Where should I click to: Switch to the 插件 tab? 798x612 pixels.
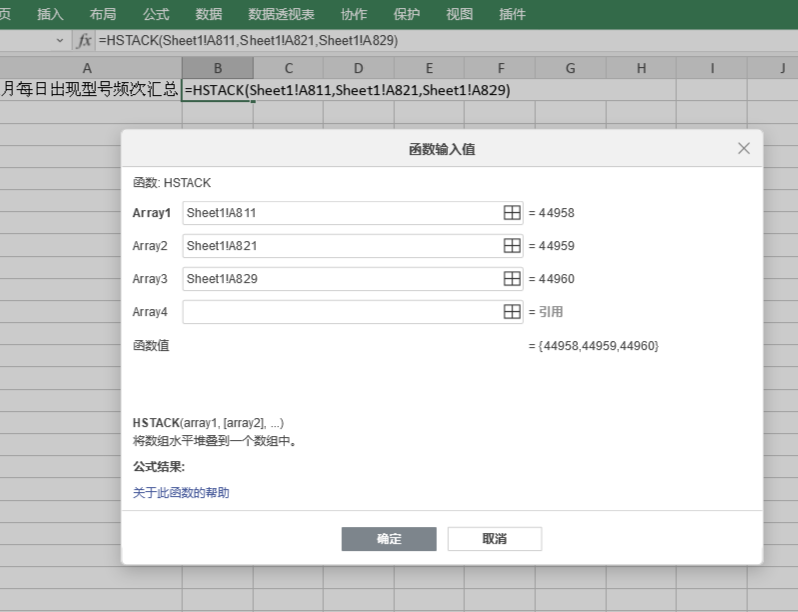point(512,14)
